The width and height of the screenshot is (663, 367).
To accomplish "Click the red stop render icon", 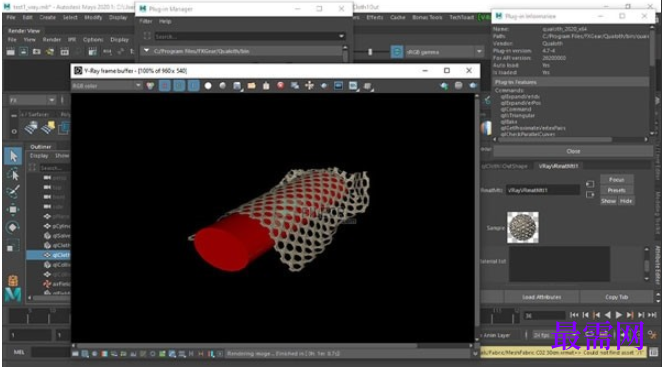I will point(280,86).
